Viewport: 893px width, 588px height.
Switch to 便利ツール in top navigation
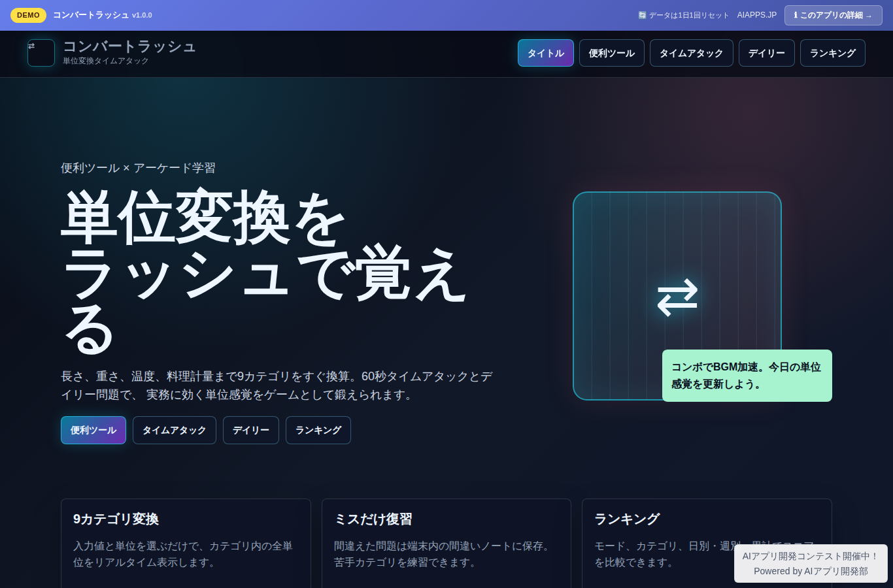coord(612,53)
